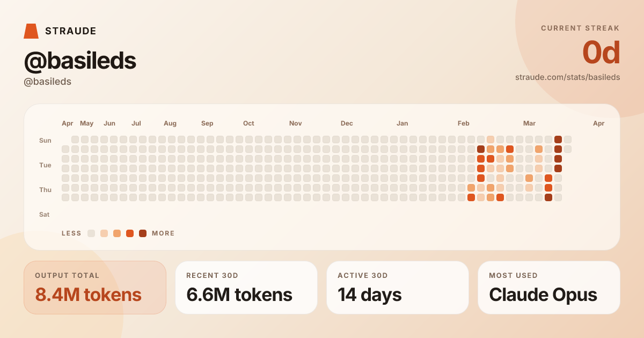Click the LESS legend label
The height and width of the screenshot is (338, 644).
(x=71, y=233)
